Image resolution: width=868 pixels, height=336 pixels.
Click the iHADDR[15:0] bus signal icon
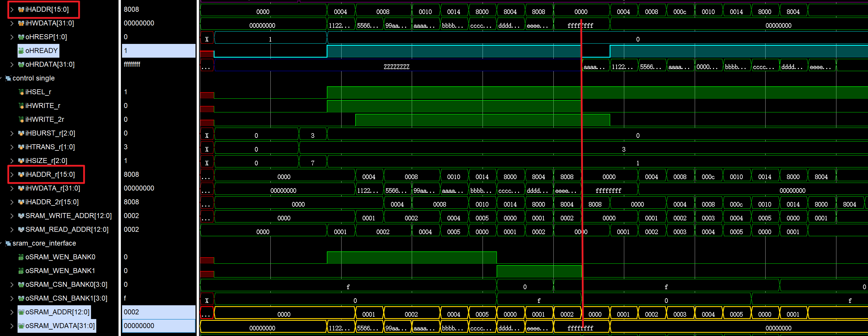tap(21, 9)
